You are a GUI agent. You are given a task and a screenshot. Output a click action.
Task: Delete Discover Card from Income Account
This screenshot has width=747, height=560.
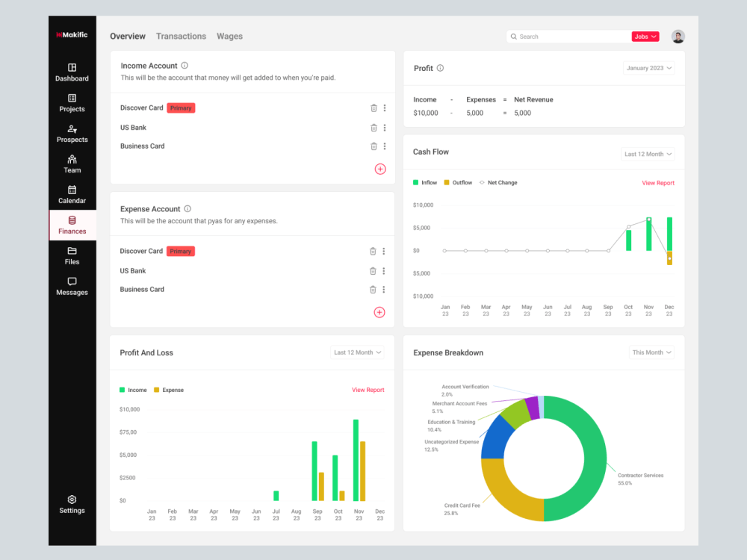[x=373, y=108]
